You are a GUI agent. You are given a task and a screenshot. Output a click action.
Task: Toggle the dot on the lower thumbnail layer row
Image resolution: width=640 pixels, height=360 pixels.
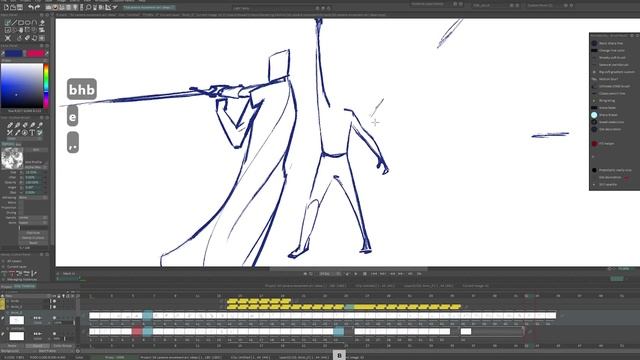pyautogui.click(x=54, y=333)
